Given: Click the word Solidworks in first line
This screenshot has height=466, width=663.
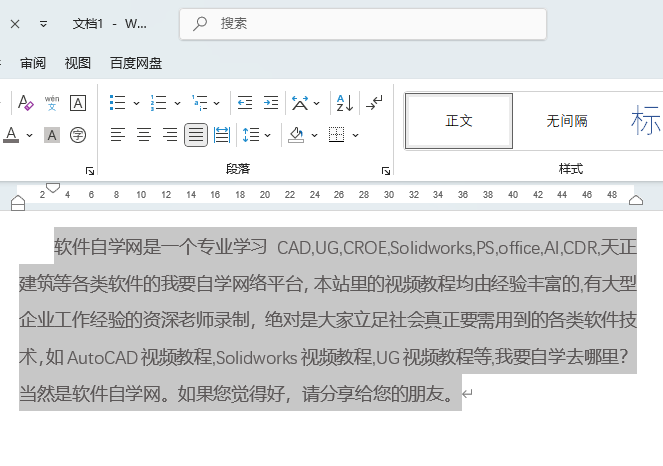Looking at the screenshot, I should (x=431, y=248).
